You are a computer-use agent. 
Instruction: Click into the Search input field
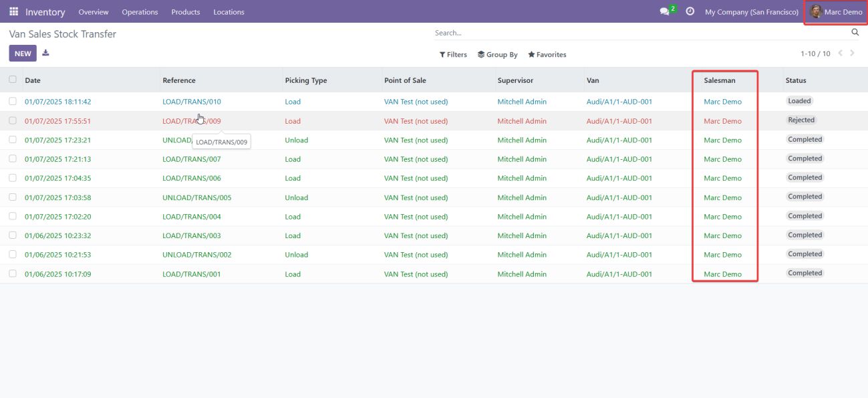point(635,33)
